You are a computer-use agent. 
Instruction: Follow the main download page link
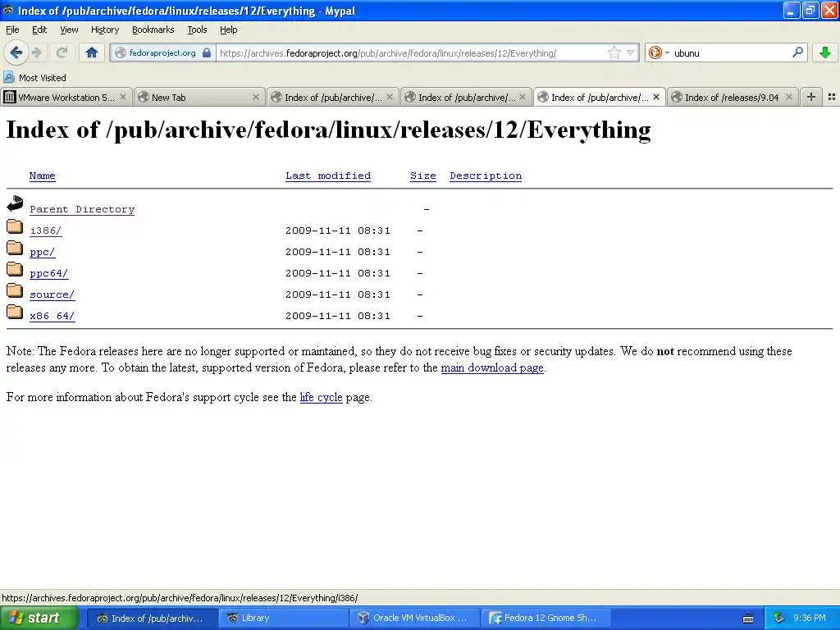pyautogui.click(x=492, y=368)
